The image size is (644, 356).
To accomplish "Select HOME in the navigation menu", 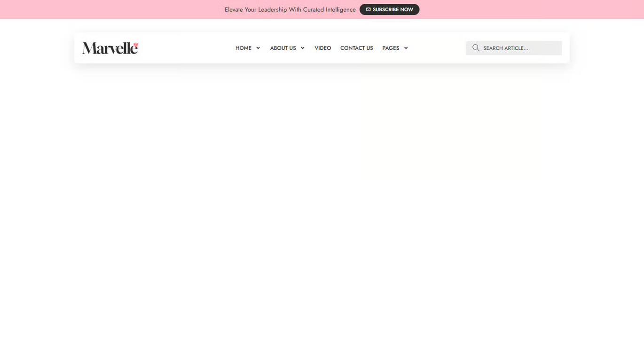I will [x=243, y=48].
